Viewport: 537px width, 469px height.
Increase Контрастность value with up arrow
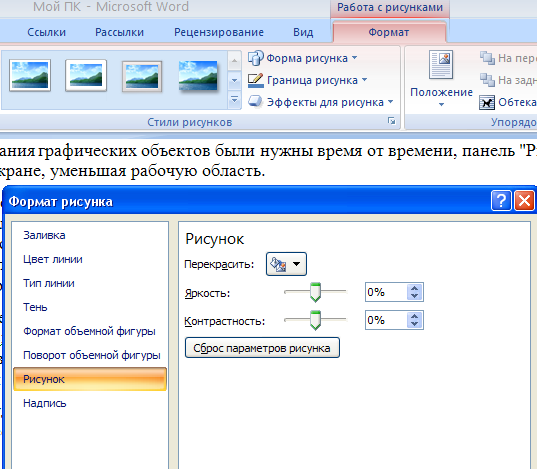coord(414,316)
